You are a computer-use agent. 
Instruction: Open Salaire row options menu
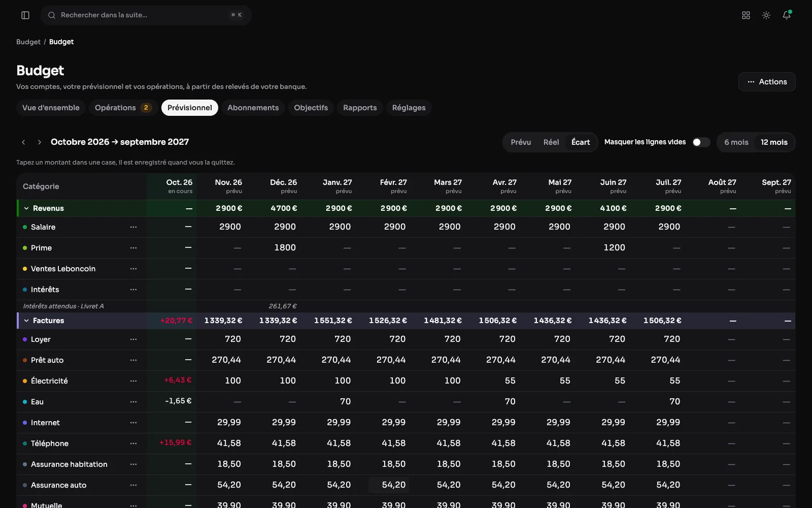pos(133,227)
